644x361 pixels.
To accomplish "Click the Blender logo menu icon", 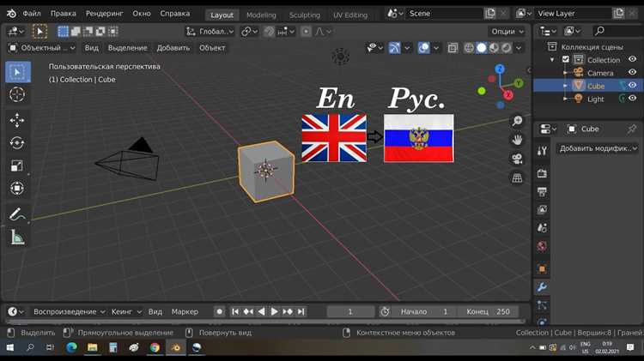I will [x=11, y=14].
